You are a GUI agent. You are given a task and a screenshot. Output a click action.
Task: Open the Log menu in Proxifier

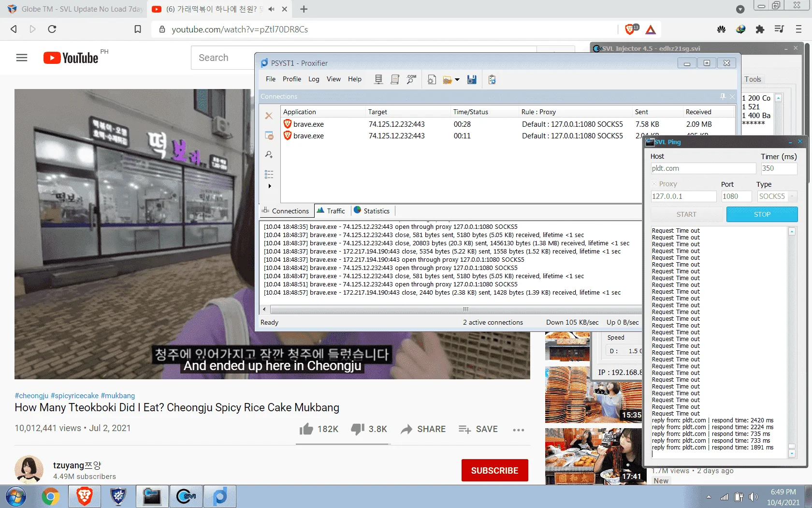click(314, 79)
